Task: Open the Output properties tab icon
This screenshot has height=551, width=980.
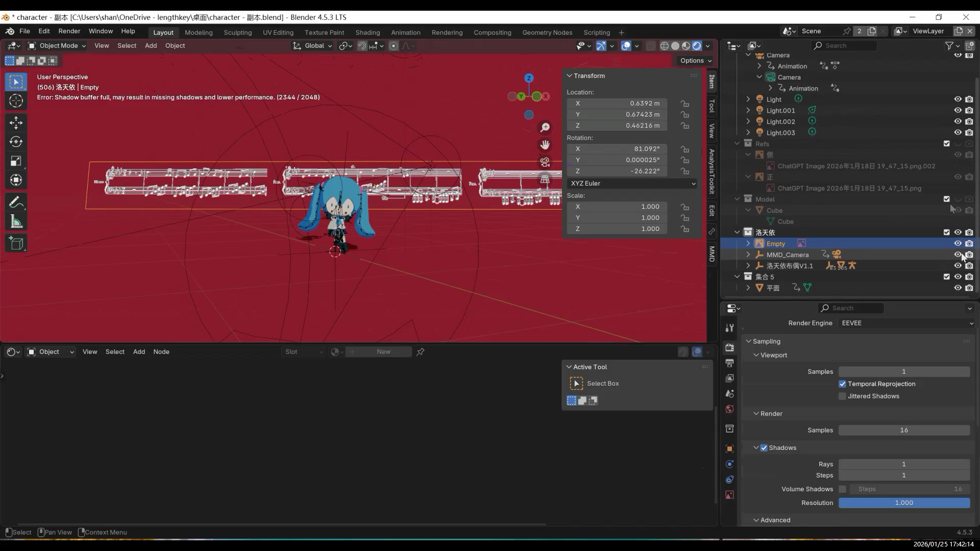Action: (x=729, y=363)
